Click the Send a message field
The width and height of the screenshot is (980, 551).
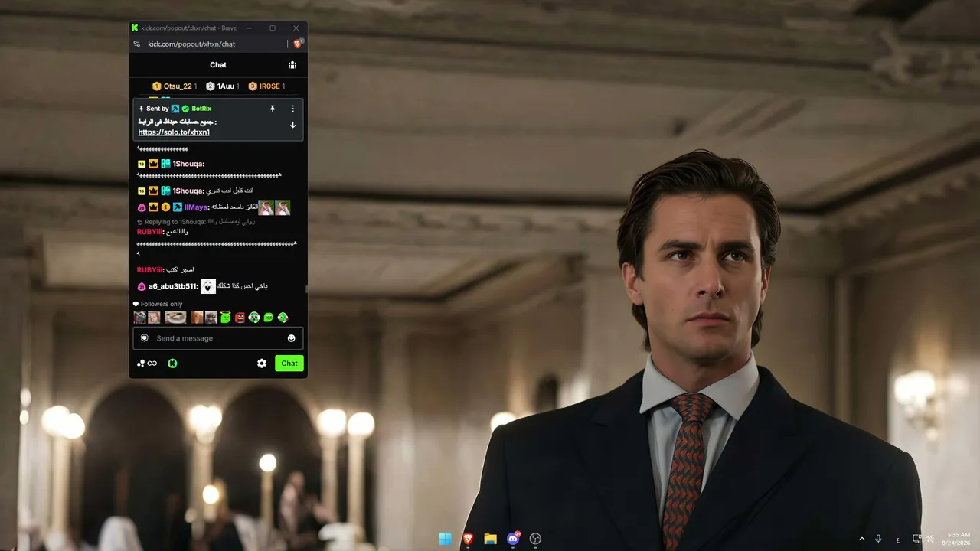(218, 338)
